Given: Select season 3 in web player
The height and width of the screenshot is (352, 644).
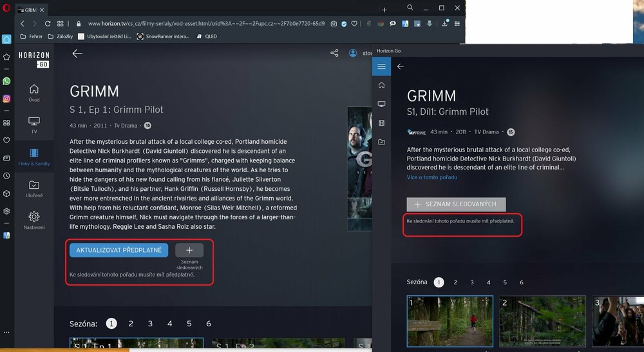Looking at the screenshot, I should pos(150,324).
